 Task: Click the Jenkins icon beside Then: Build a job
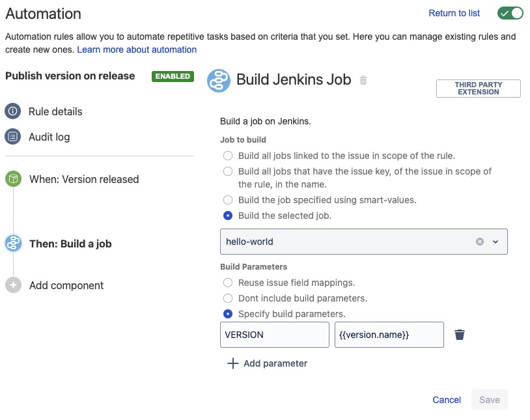pos(14,244)
